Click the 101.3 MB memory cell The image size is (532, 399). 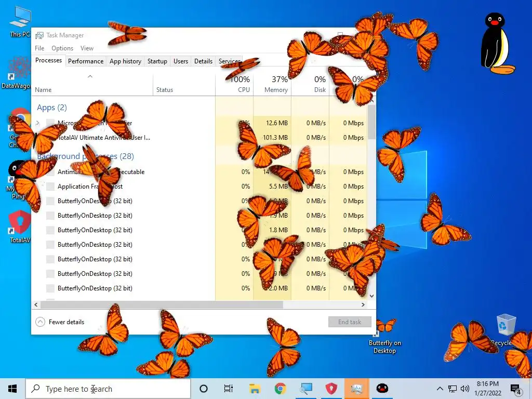coord(272,137)
